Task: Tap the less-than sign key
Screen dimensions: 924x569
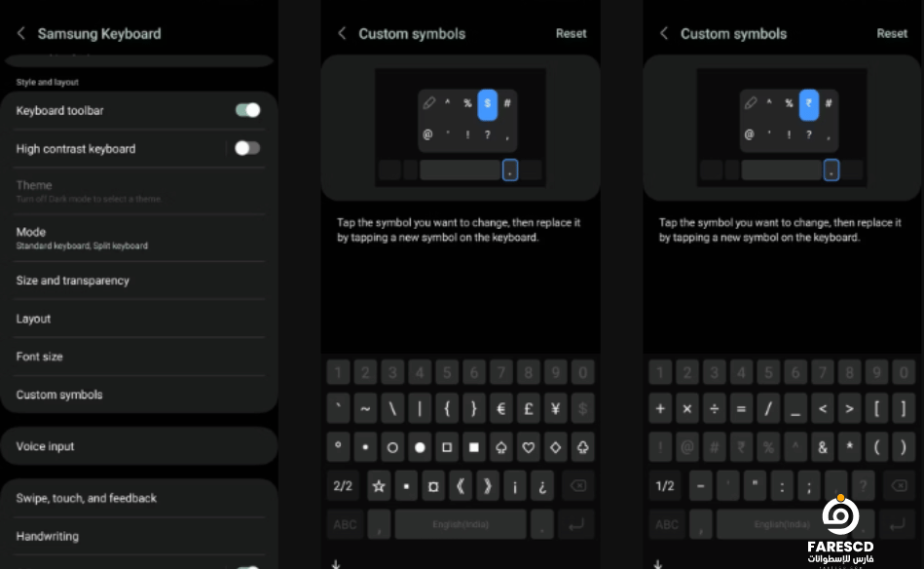Action: pos(823,408)
